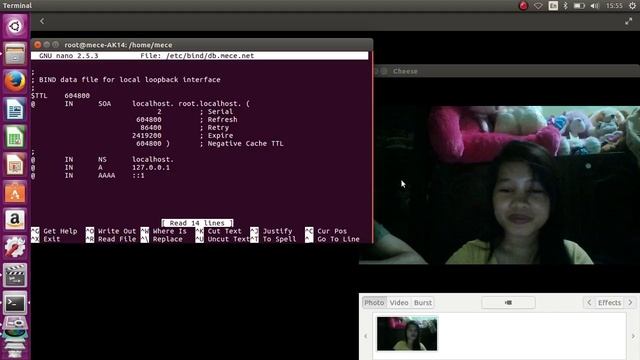The image size is (640, 360).
Task: Open LibreOffice Calc from launcher
Action: [15, 137]
